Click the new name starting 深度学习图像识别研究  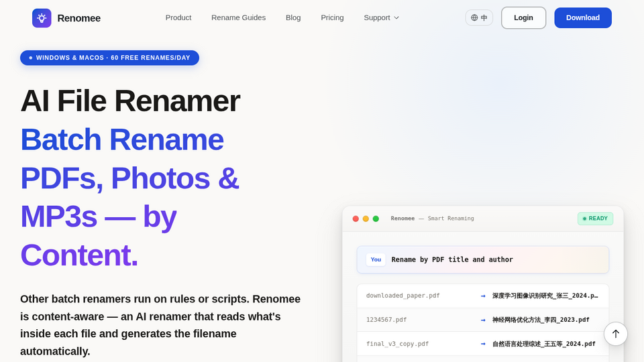point(545,296)
